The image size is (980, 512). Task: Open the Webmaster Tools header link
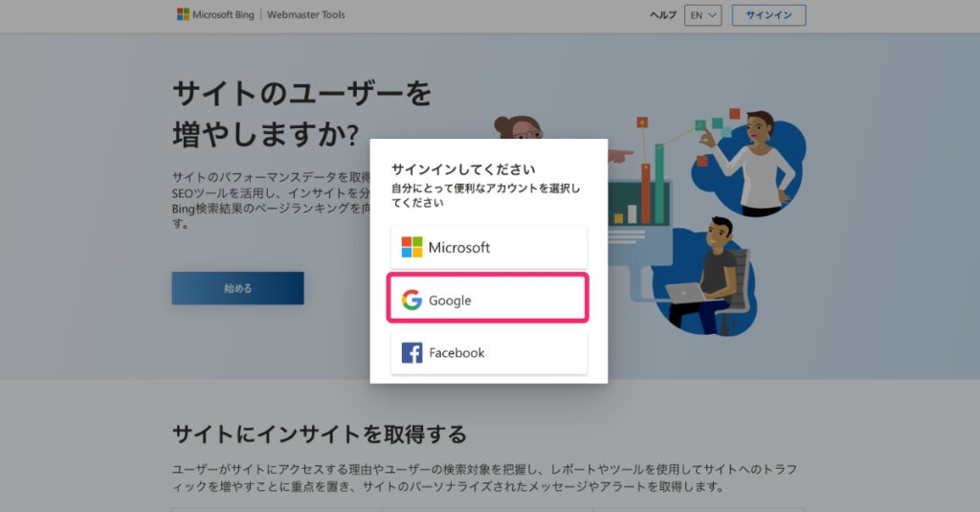pyautogui.click(x=305, y=14)
